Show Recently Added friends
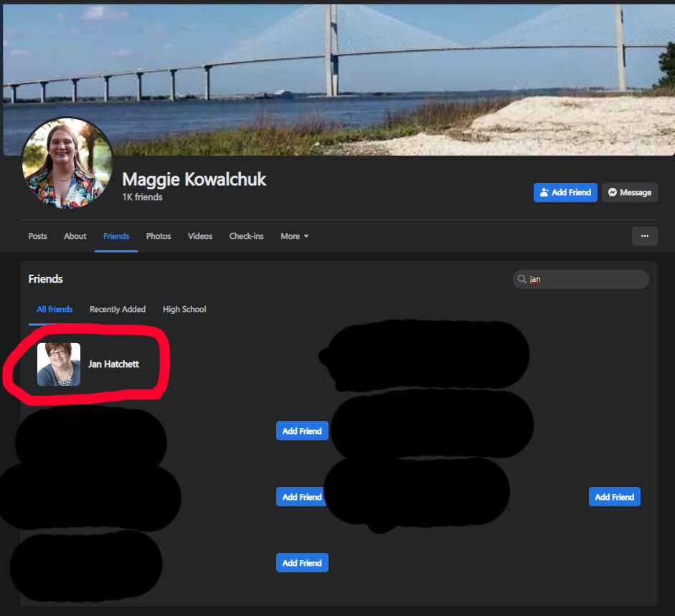Image resolution: width=675 pixels, height=616 pixels. pos(118,309)
